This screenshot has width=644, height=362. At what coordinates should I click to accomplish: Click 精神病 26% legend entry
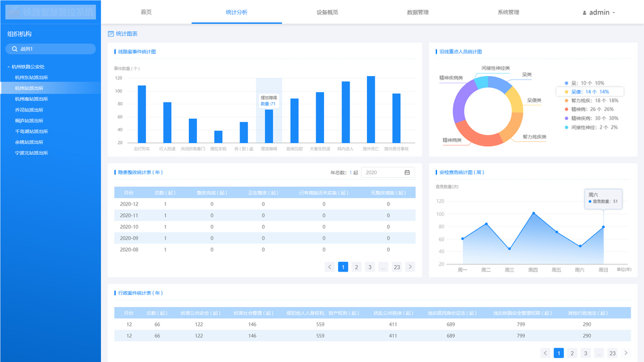point(589,109)
